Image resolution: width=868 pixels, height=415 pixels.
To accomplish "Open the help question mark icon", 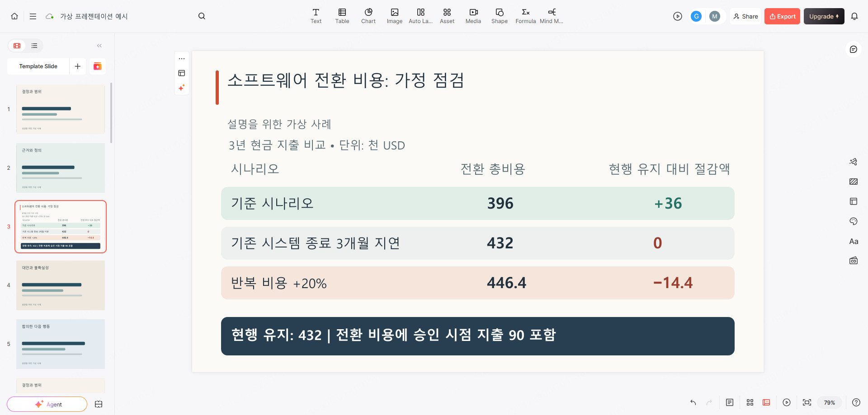I will [x=856, y=402].
